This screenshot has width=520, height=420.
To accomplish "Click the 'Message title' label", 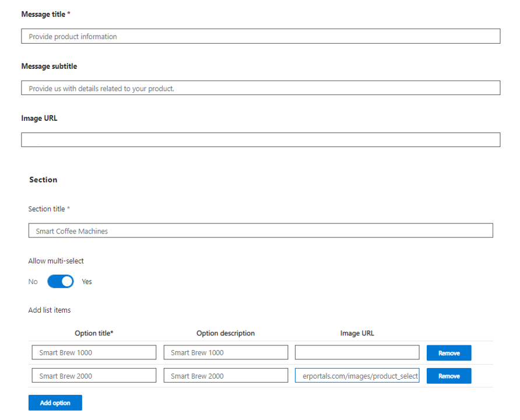I will 44,14.
